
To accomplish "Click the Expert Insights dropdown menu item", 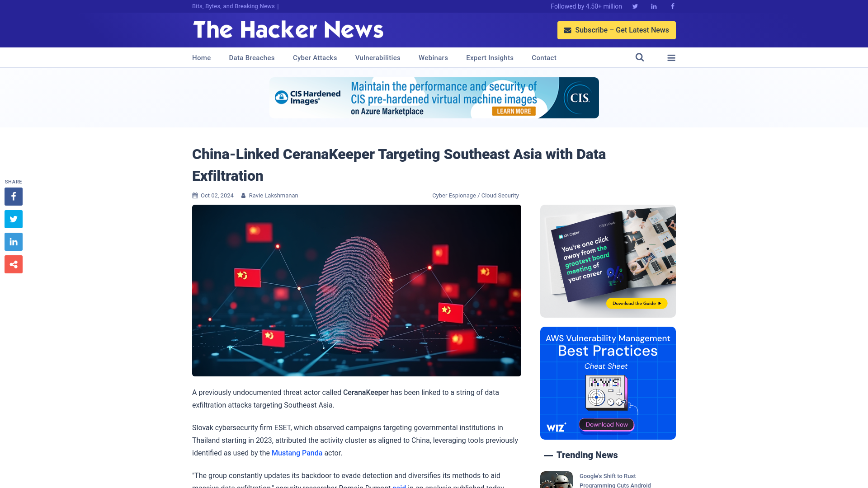I will click(490, 57).
